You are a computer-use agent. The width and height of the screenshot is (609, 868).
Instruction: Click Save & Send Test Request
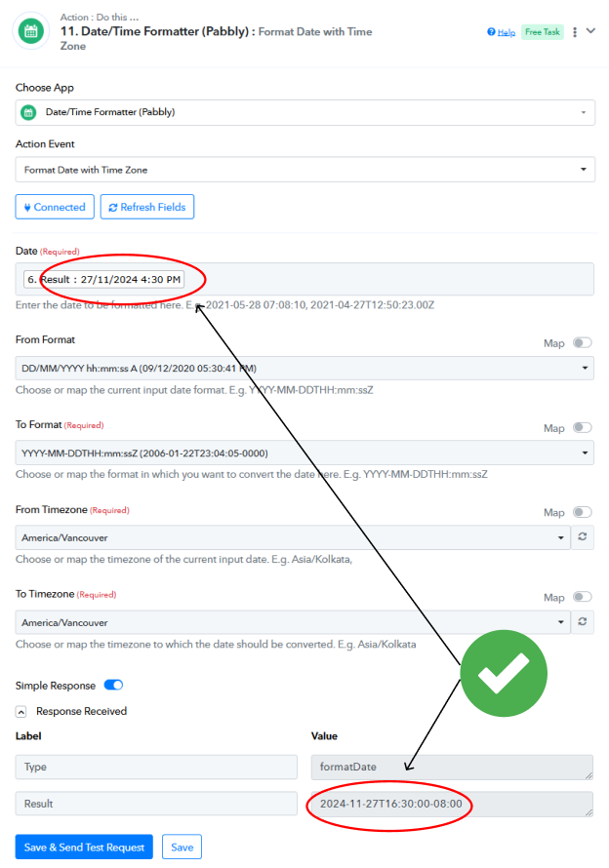pos(84,847)
